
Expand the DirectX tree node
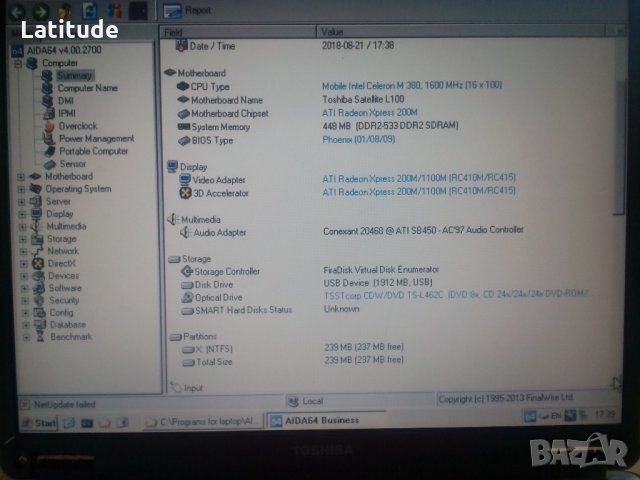tap(24, 264)
